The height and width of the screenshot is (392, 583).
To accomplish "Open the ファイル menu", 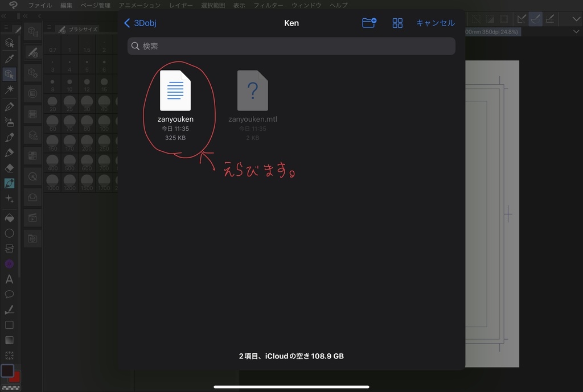I will [x=40, y=5].
